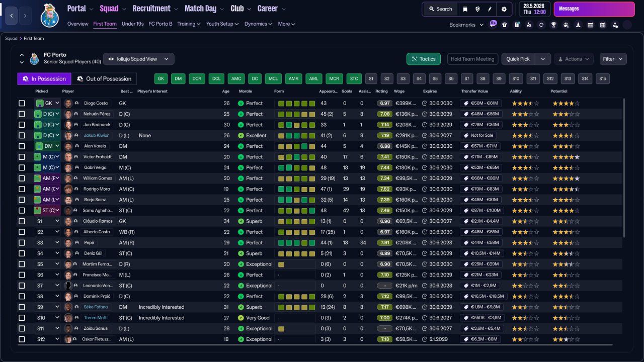The image size is (644, 362).
Task: Click the last person-settings shortcut icon
Action: pos(615,25)
